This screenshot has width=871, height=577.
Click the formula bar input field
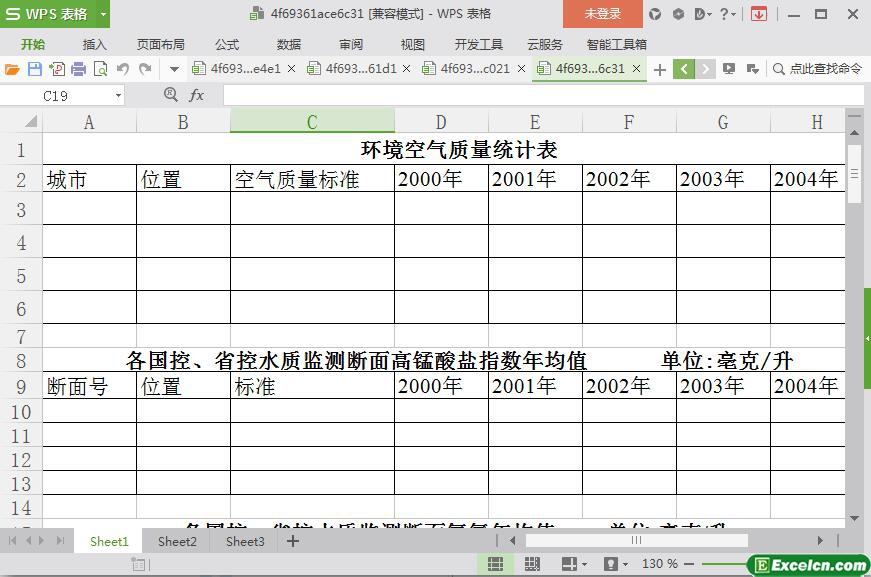[543, 96]
